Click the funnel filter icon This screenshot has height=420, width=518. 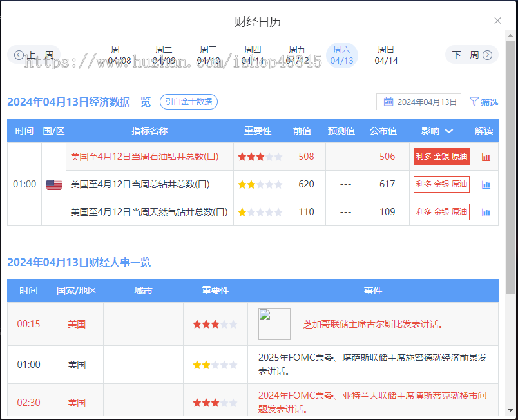coord(474,102)
